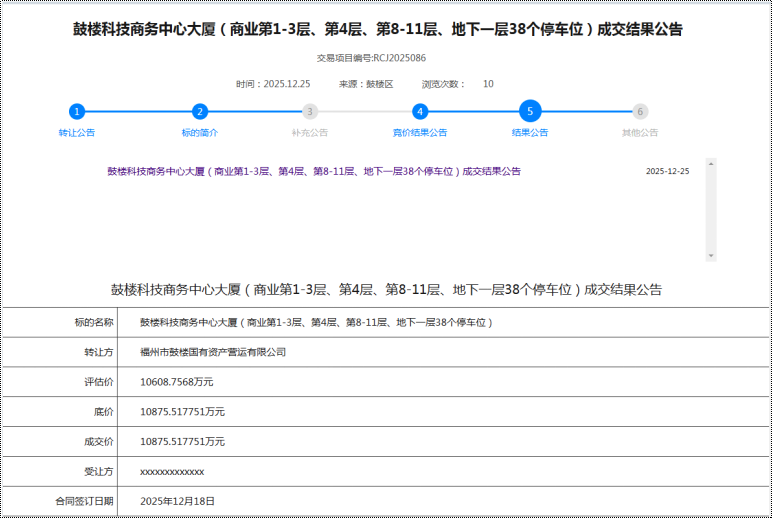This screenshot has height=519, width=773.
Task: Click the 2025-12-25 date in announcement list
Action: pos(667,171)
